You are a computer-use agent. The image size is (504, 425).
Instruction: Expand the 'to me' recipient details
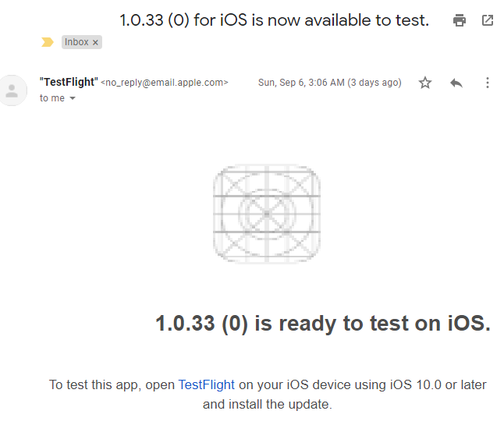tap(73, 98)
